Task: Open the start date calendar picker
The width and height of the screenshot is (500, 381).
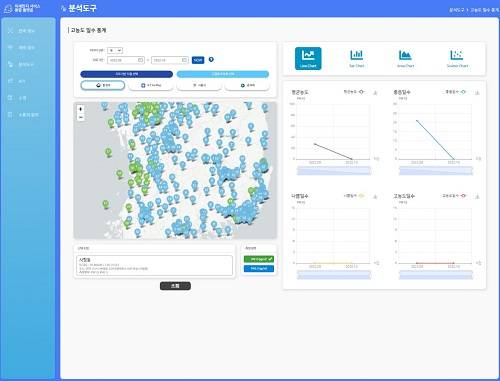Action: tap(140, 60)
